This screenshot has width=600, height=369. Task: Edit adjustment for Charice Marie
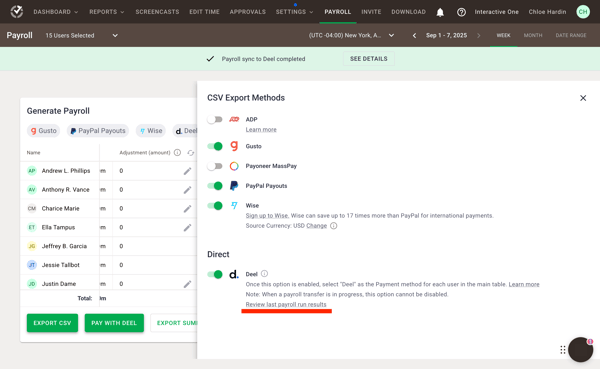coord(187,209)
